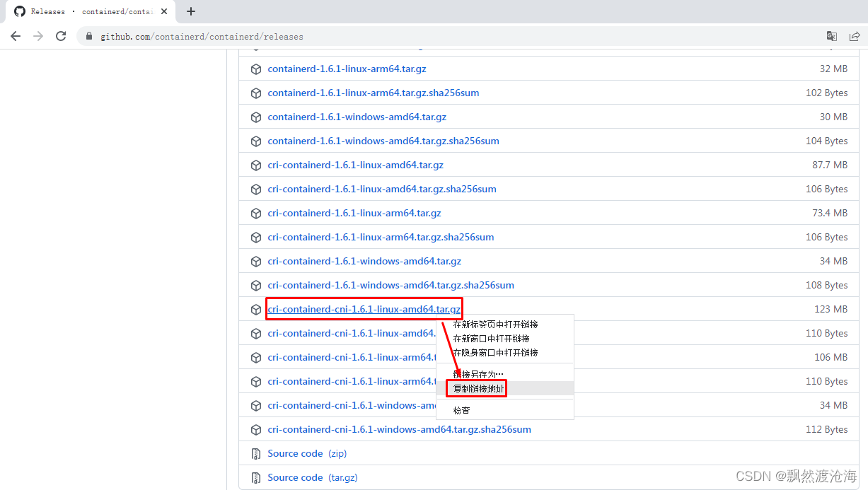Download Source code (tar.gz)
This screenshot has width=868, height=490.
pos(313,478)
